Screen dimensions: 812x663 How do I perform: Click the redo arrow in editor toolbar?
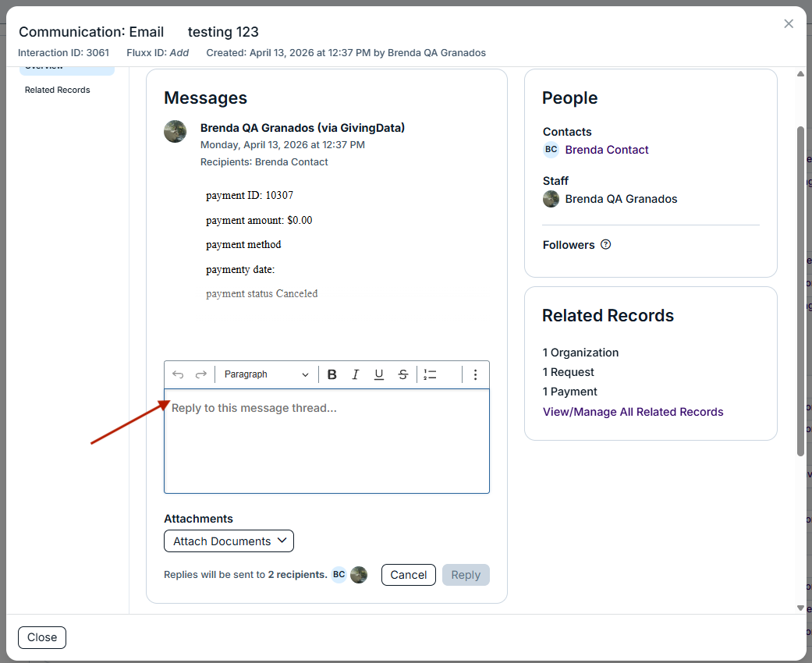click(x=201, y=374)
